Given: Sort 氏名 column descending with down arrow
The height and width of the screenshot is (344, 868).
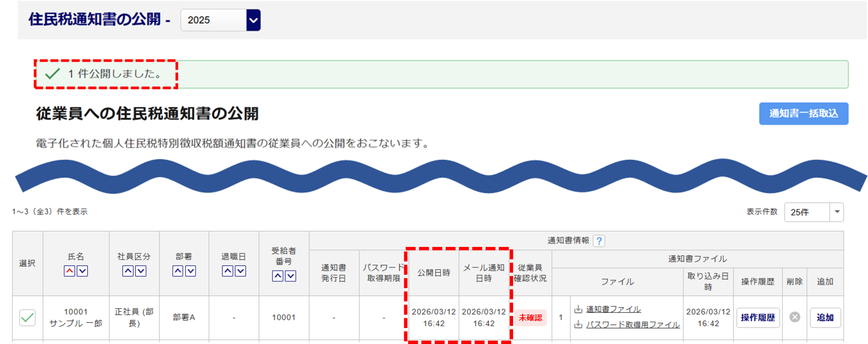Looking at the screenshot, I should click(82, 271).
